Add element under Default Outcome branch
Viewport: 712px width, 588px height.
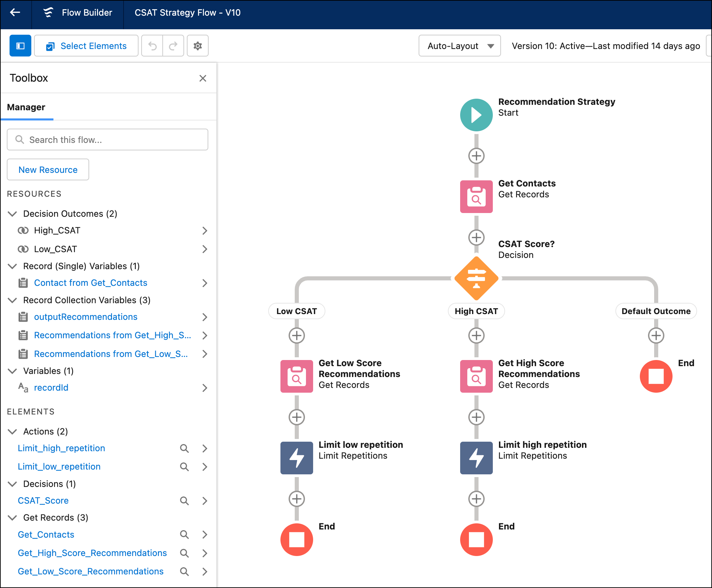pos(656,336)
